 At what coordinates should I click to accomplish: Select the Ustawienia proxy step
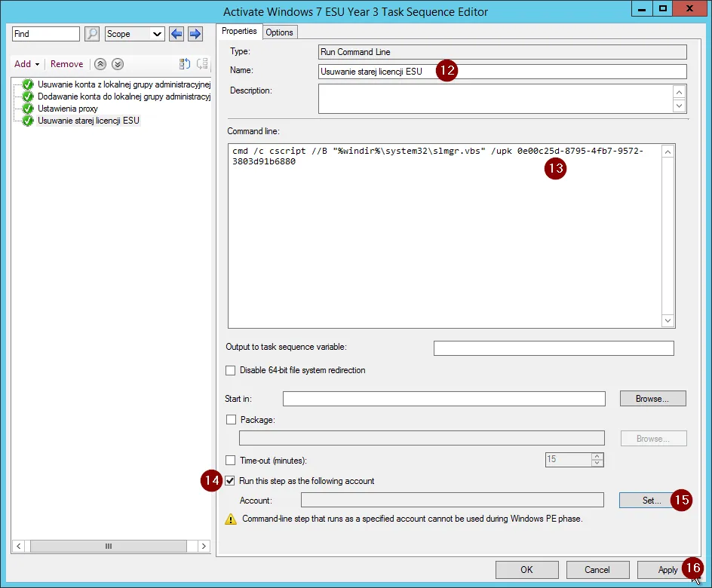click(68, 109)
